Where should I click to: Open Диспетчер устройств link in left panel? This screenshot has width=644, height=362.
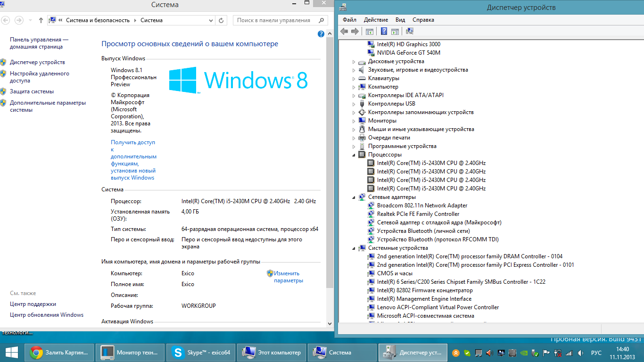[x=37, y=62]
